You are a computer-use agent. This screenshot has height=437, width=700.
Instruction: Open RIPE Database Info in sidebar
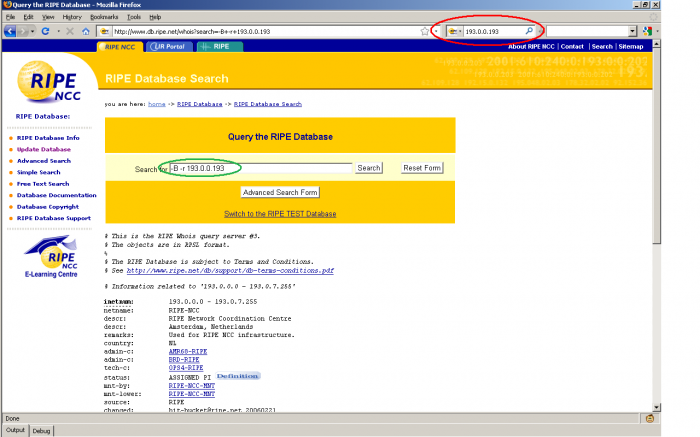(48, 138)
